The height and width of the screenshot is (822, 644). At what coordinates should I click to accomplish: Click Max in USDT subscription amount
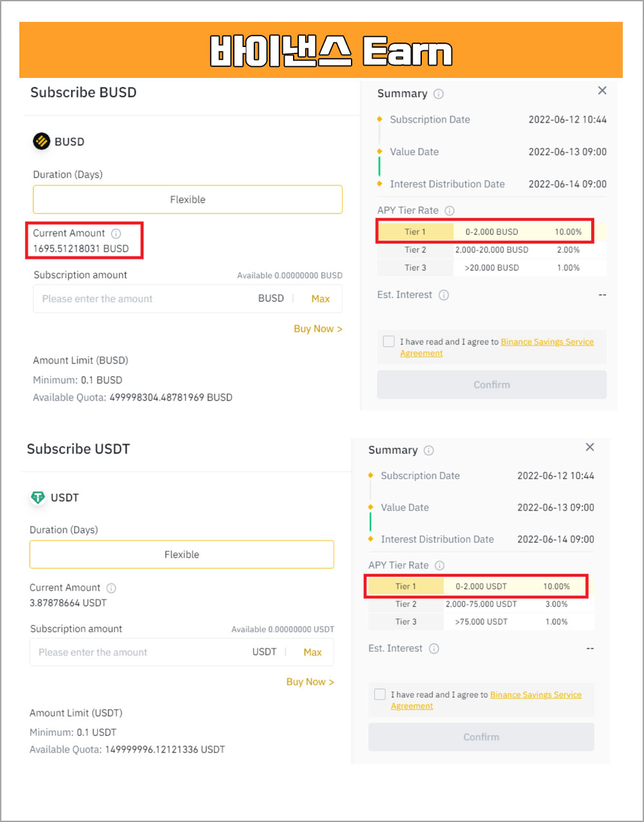[312, 653]
